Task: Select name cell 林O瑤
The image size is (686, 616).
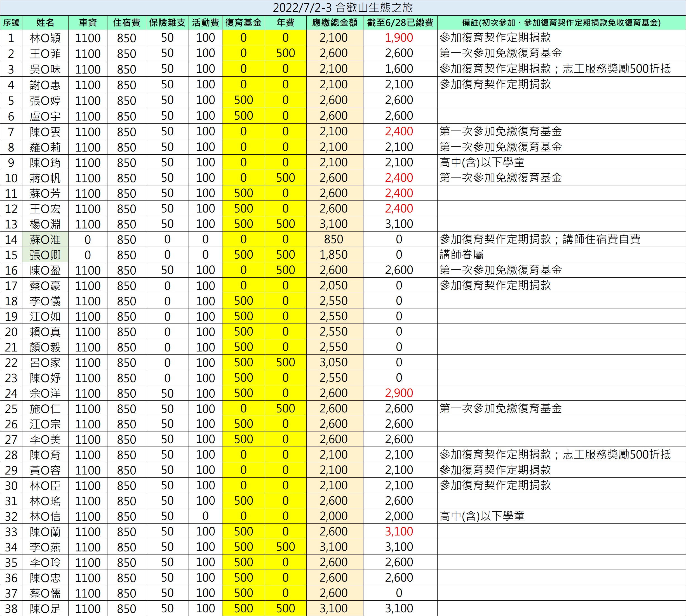Action: click(45, 501)
